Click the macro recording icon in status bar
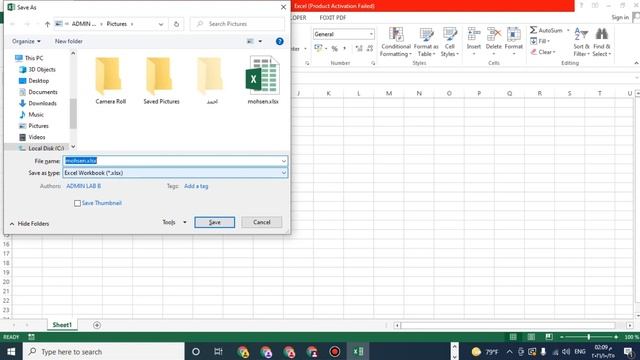 click(x=31, y=337)
